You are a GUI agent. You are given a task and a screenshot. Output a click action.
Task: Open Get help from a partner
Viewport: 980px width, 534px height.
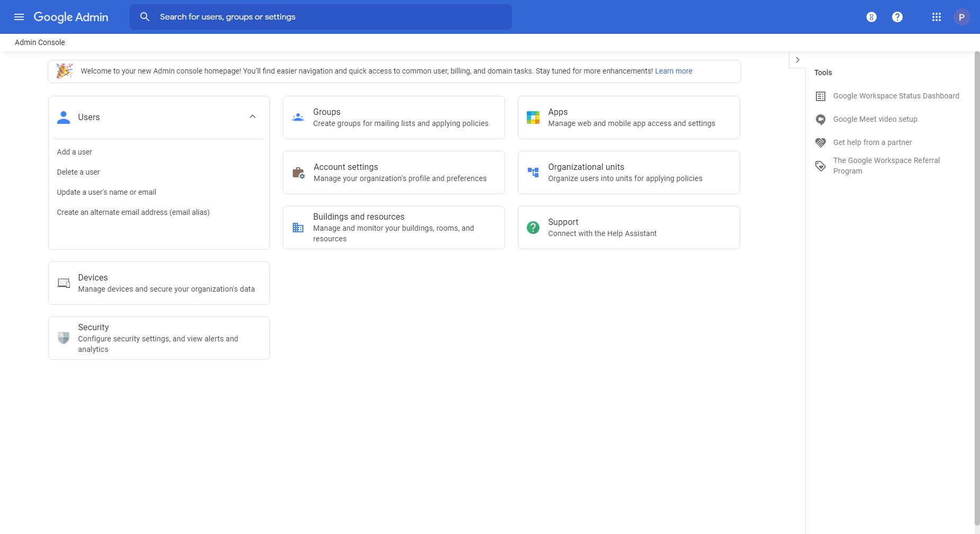pos(873,142)
